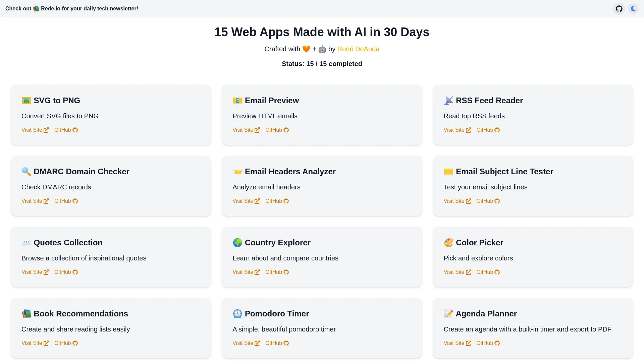The width and height of the screenshot is (644, 362).
Task: Visit Site for Agenda Planner
Action: point(454,343)
